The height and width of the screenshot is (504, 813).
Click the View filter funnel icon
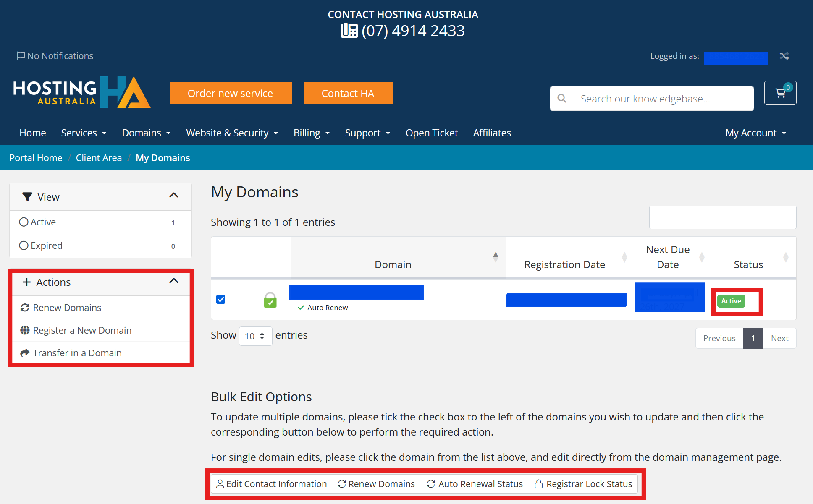tap(27, 197)
